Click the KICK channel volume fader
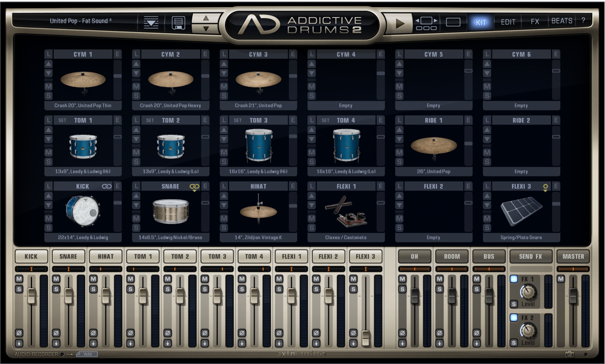605x364 pixels. click(31, 296)
